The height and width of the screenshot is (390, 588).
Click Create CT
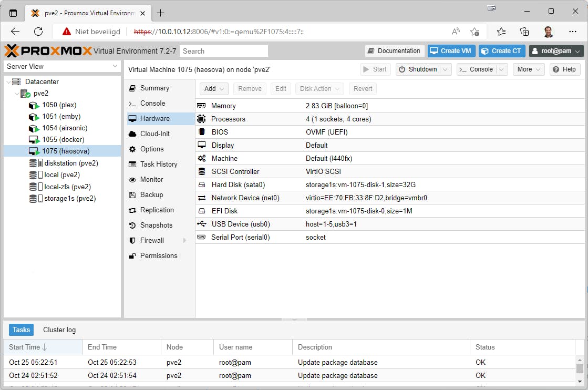(502, 51)
